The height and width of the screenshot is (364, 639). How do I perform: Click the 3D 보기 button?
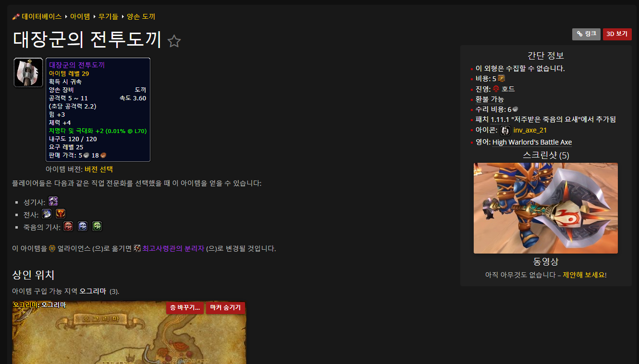617,34
